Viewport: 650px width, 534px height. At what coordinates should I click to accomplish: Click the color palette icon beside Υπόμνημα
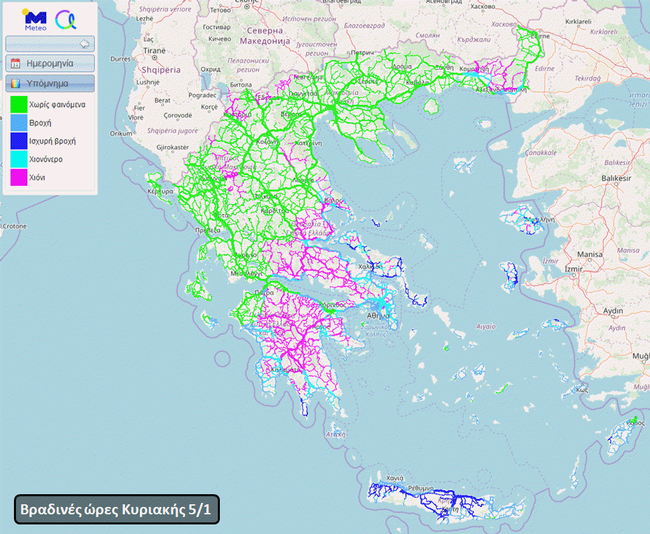(15, 83)
